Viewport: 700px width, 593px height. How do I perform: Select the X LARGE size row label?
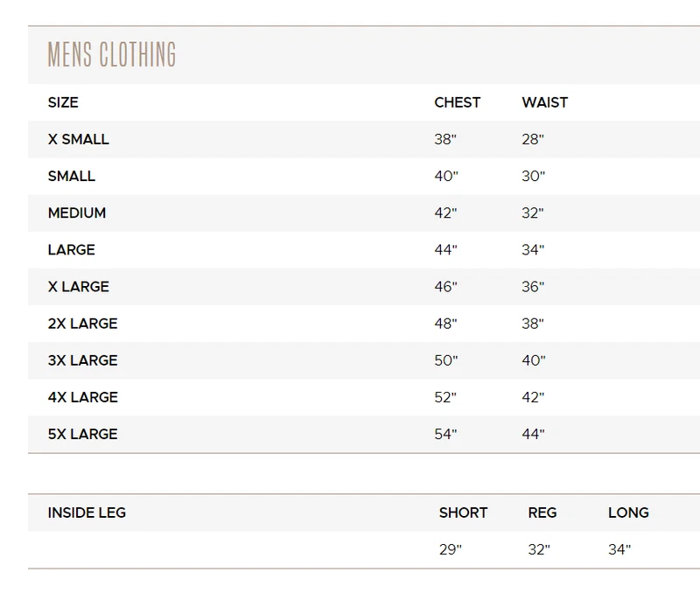point(78,287)
